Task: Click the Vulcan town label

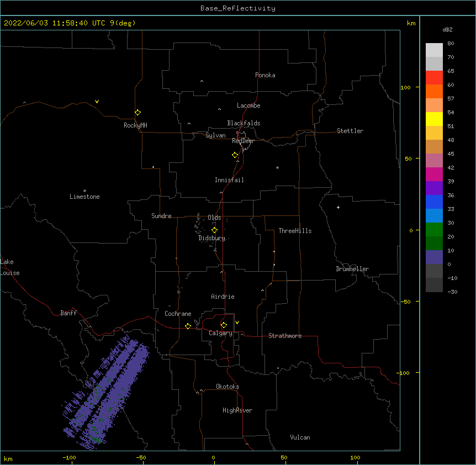Action: [300, 437]
